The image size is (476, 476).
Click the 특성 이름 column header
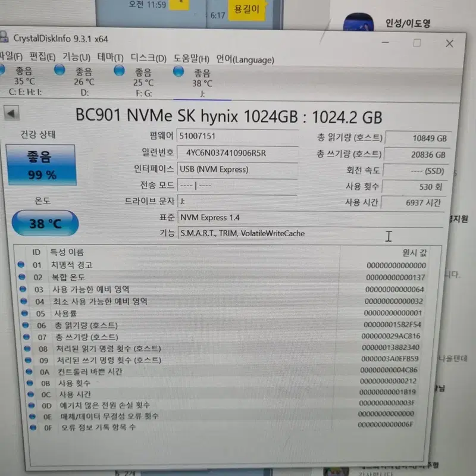click(67, 252)
